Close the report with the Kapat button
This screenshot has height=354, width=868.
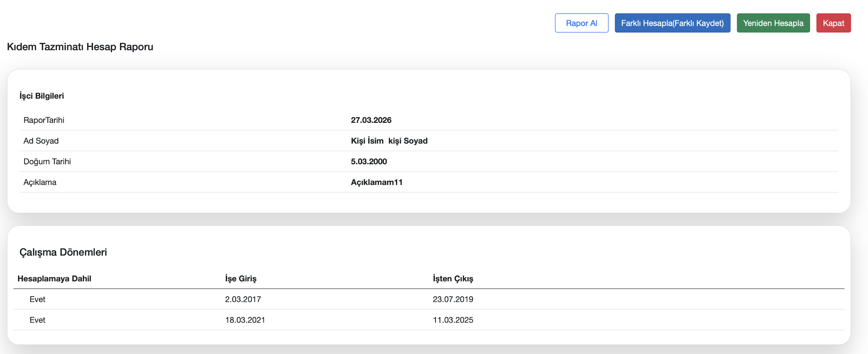(x=833, y=23)
